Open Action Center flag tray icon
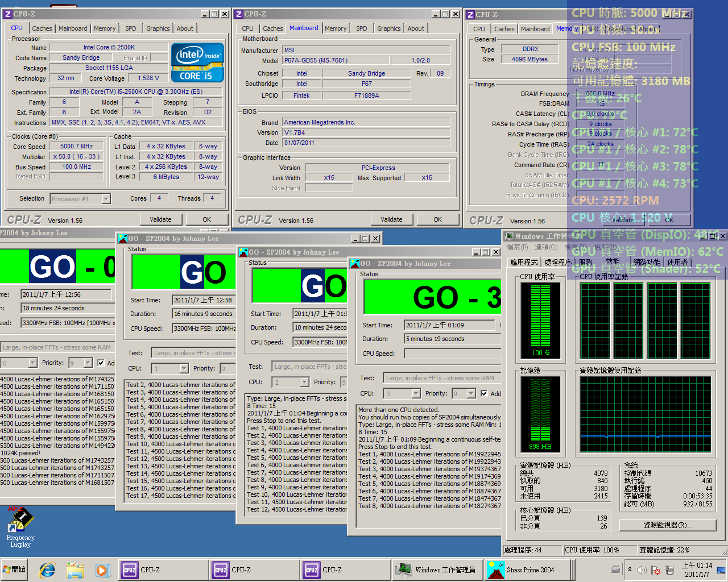This screenshot has height=582, width=728. (x=655, y=569)
